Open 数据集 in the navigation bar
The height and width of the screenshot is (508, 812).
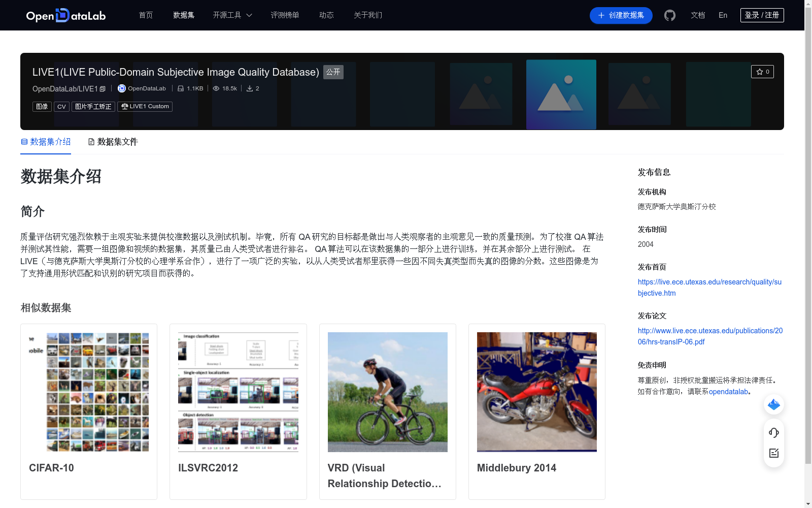click(x=184, y=15)
